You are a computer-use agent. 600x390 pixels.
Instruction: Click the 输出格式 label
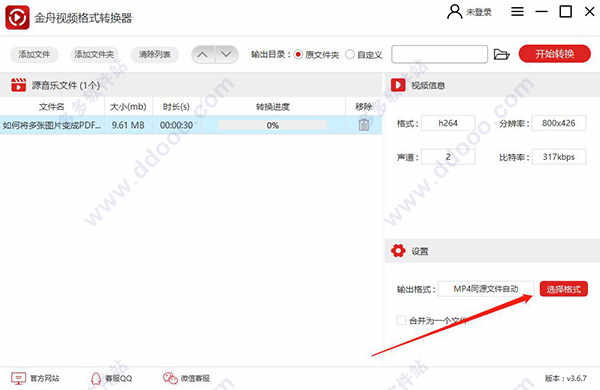[416, 289]
